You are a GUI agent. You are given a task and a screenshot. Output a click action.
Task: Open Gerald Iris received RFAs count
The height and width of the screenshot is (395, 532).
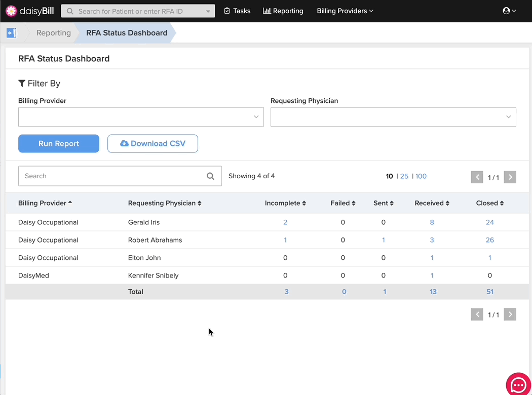click(x=432, y=222)
